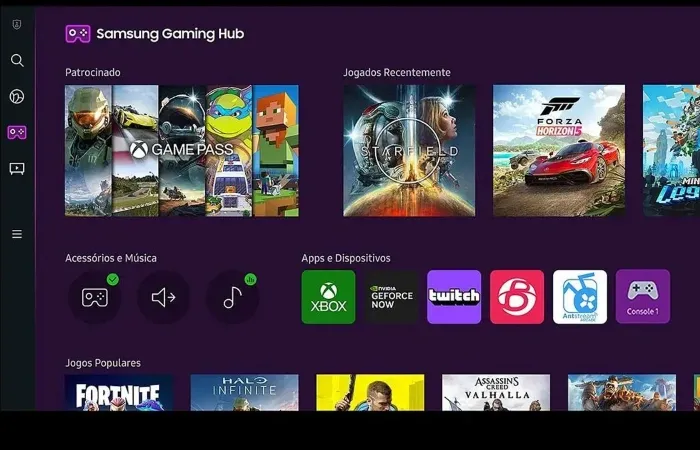700x450 pixels.
Task: Open the Game Pass sponsored banner
Action: point(182,151)
